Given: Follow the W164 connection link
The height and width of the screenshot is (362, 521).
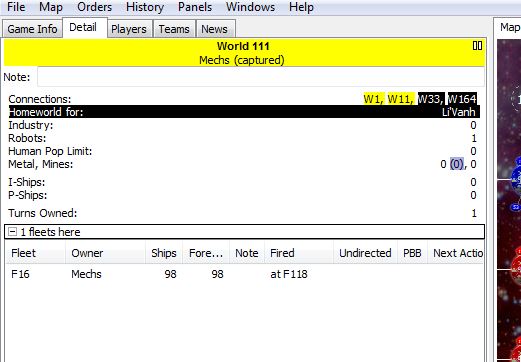Looking at the screenshot, I should [462, 99].
